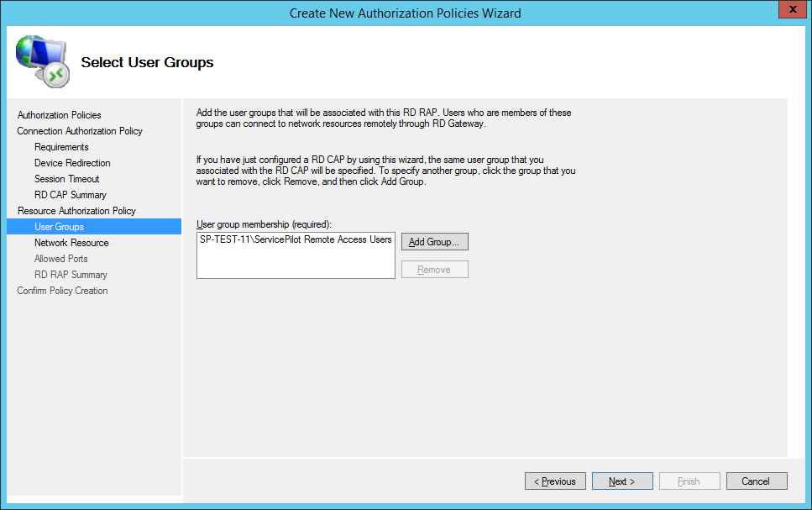Go back with the Previous button
Screen dimensions: 812x510
click(x=555, y=481)
